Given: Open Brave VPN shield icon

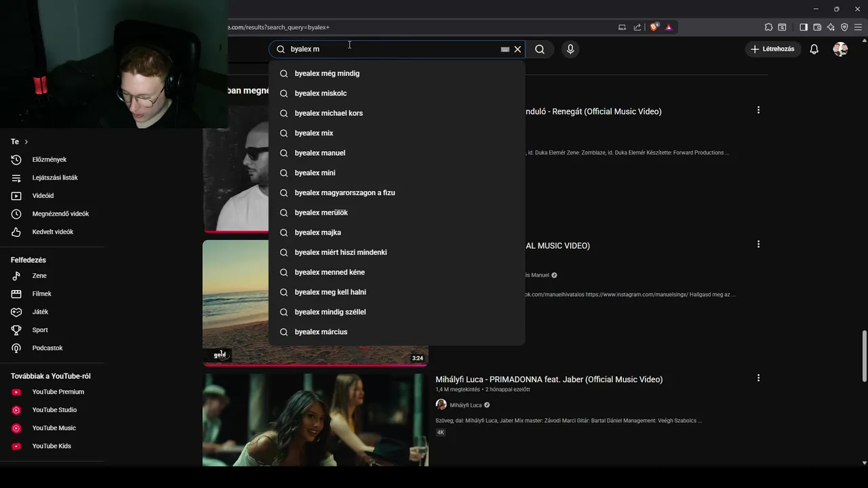Looking at the screenshot, I should [844, 27].
